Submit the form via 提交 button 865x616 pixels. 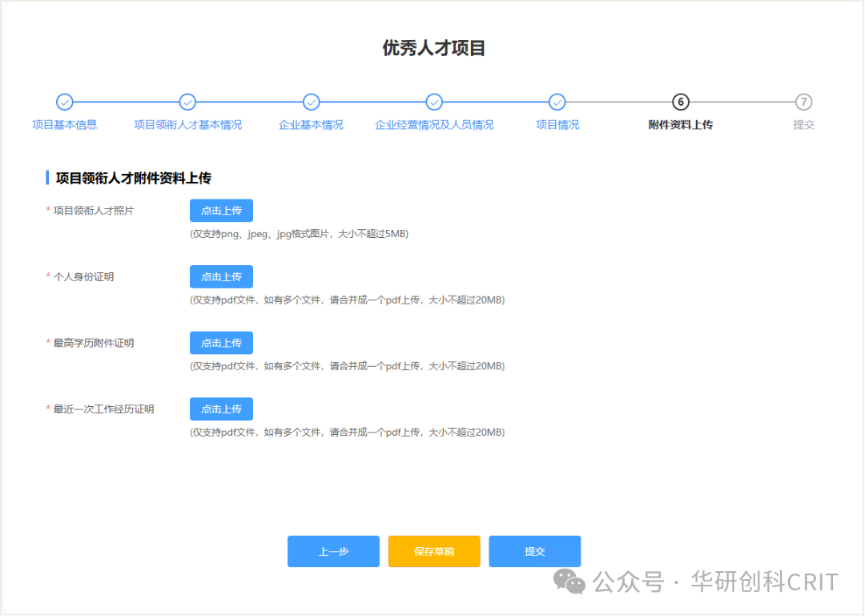point(534,551)
